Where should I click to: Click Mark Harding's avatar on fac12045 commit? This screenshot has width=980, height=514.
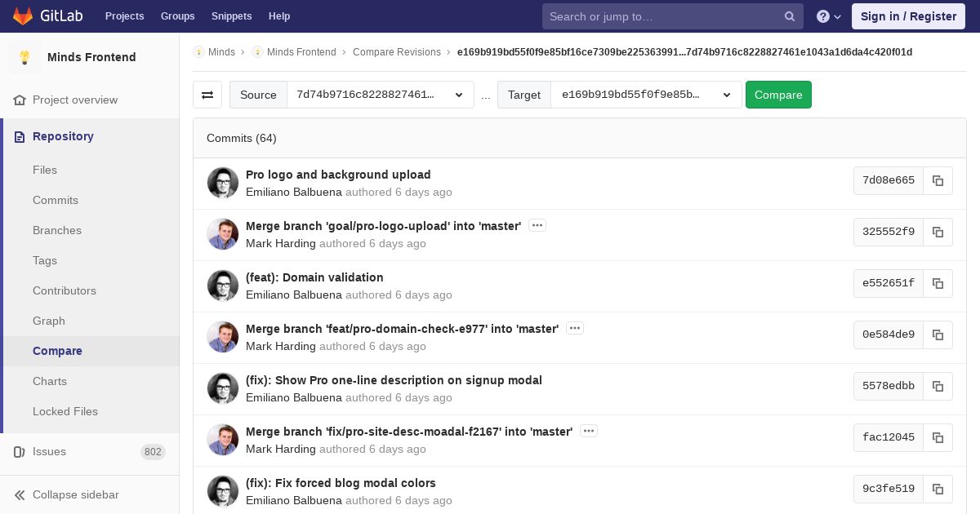223,440
